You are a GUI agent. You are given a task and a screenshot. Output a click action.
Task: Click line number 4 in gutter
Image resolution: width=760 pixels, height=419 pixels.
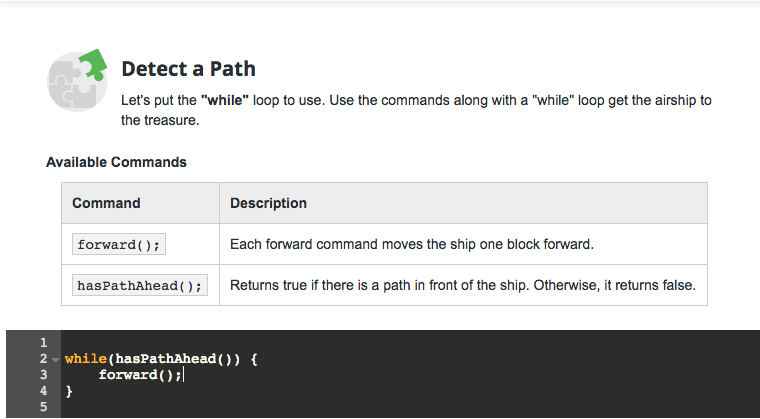(43, 392)
